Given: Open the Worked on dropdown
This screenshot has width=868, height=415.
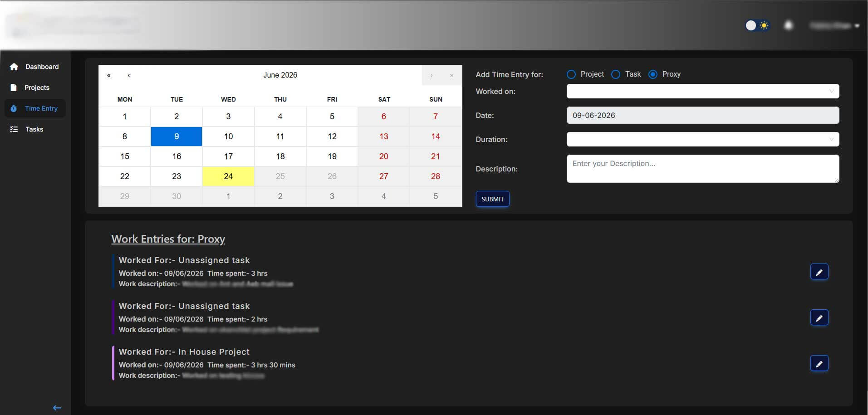Looking at the screenshot, I should coord(703,91).
